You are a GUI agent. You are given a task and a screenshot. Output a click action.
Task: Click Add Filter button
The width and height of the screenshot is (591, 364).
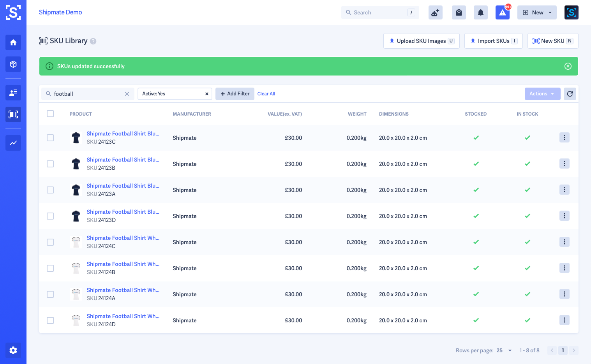click(235, 94)
